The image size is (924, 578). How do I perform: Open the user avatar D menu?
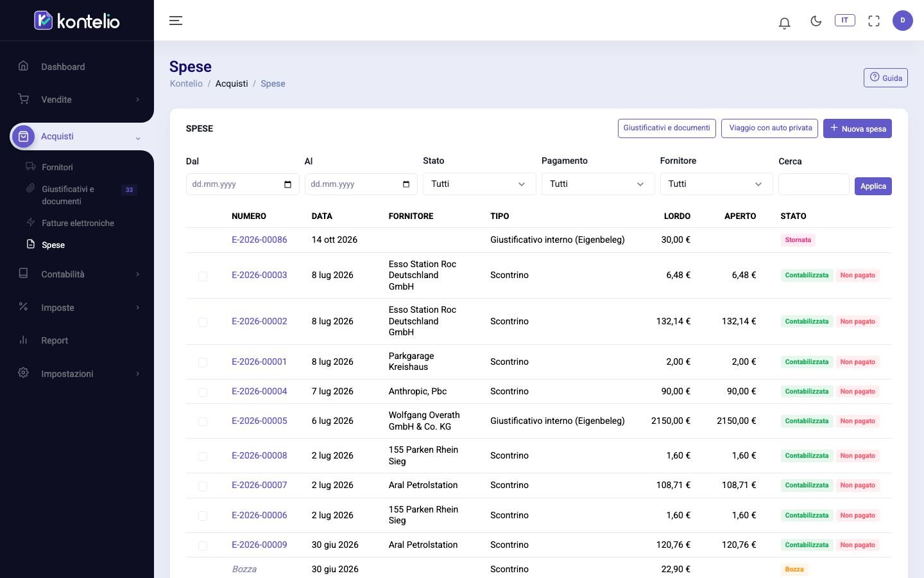(903, 21)
